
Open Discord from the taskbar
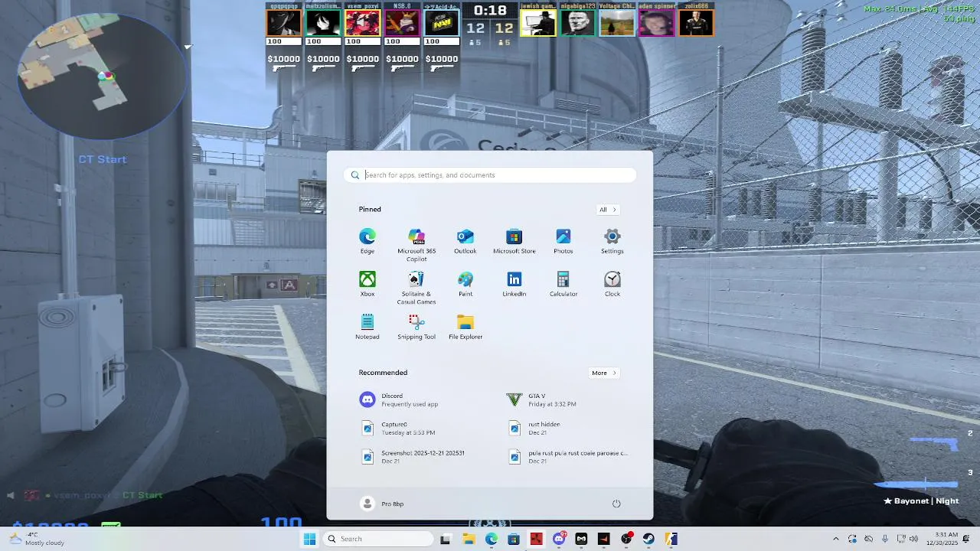[x=559, y=539]
